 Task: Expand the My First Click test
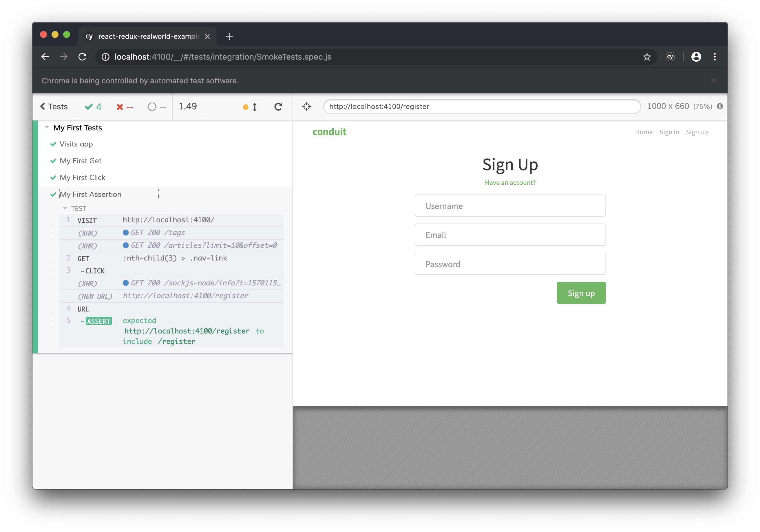click(x=83, y=178)
